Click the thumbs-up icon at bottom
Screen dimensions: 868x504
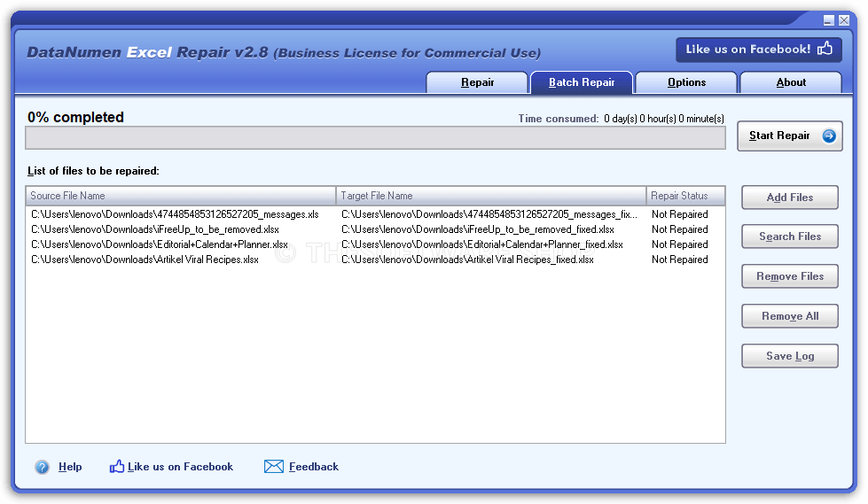pyautogui.click(x=117, y=467)
